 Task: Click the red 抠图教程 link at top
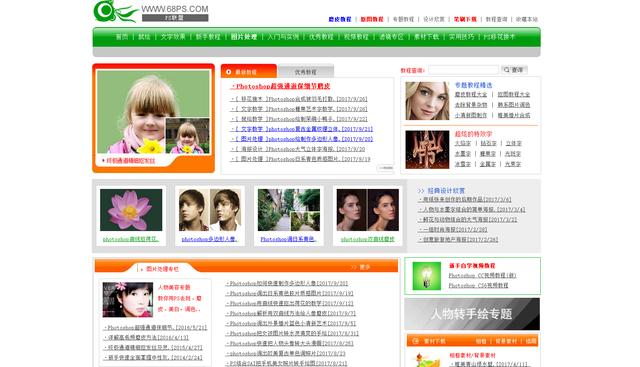pyautogui.click(x=372, y=19)
